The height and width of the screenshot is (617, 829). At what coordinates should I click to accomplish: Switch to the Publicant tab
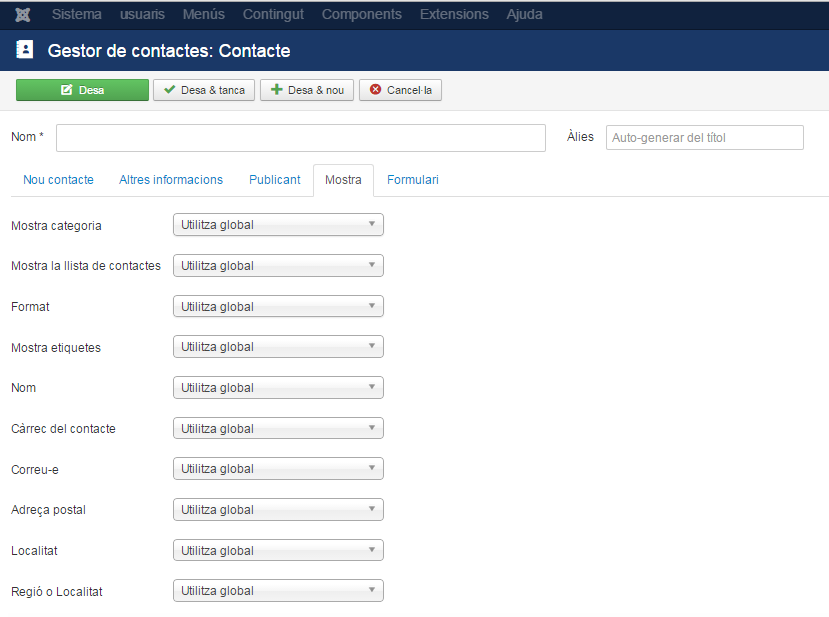click(274, 180)
